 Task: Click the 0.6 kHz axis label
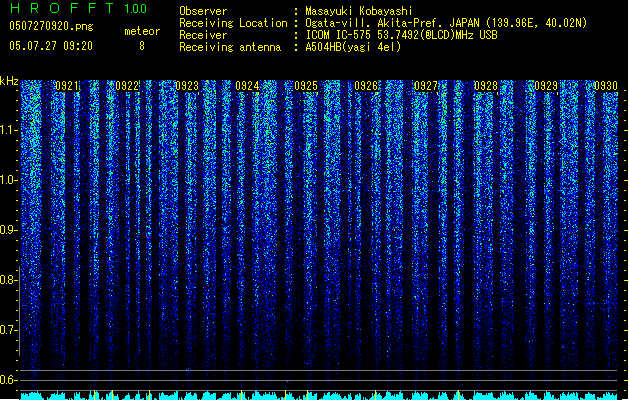click(x=8, y=380)
